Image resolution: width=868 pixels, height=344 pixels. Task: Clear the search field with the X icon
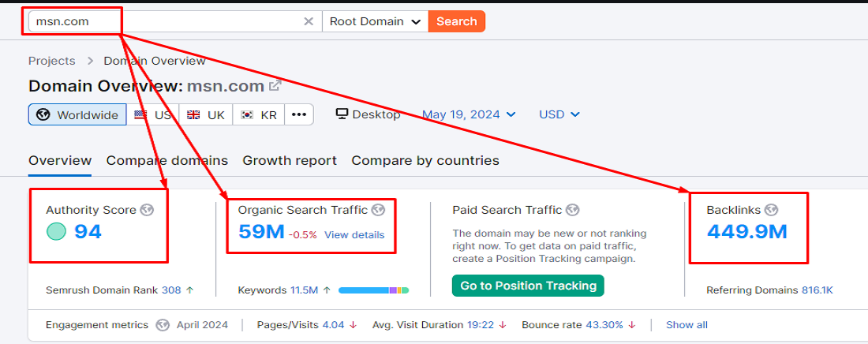[x=309, y=21]
